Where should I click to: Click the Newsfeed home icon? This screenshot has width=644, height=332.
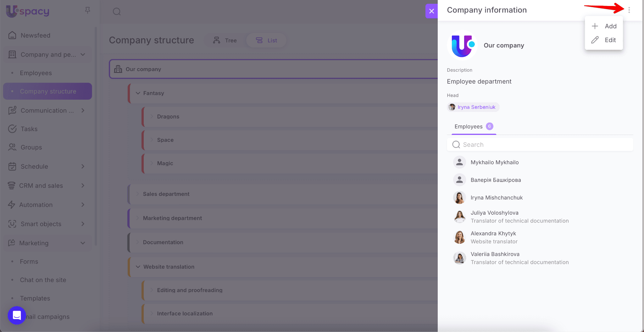pos(12,35)
